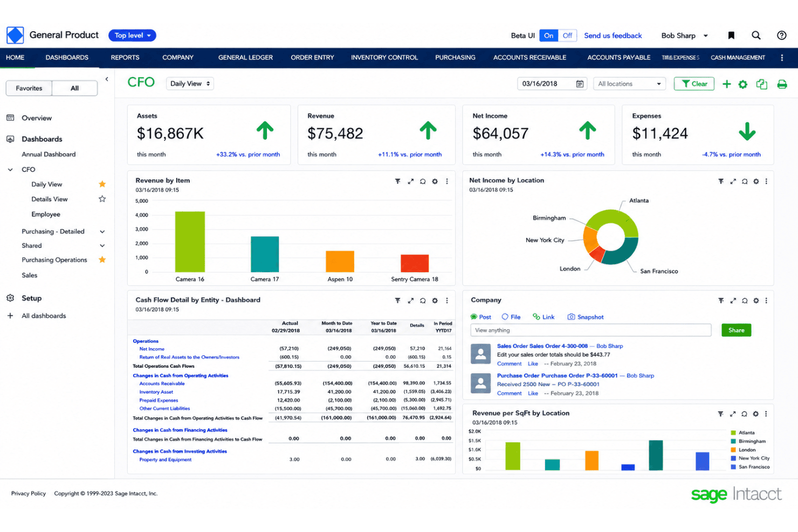Image resolution: width=798 pixels, height=532 pixels.
Task: Click the green Share button
Action: click(x=736, y=330)
